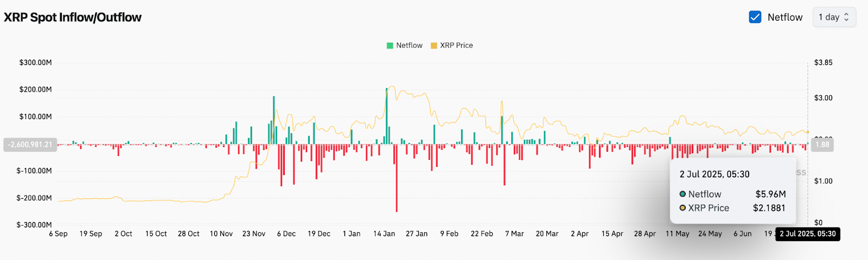The image size is (868, 260).
Task: Click the -2,600,981.21 crosshair value label
Action: coord(30,145)
